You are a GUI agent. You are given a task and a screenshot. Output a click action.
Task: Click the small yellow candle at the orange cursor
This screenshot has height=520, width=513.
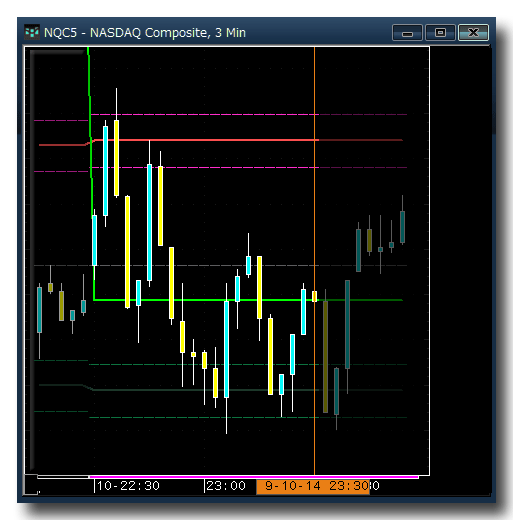314,296
